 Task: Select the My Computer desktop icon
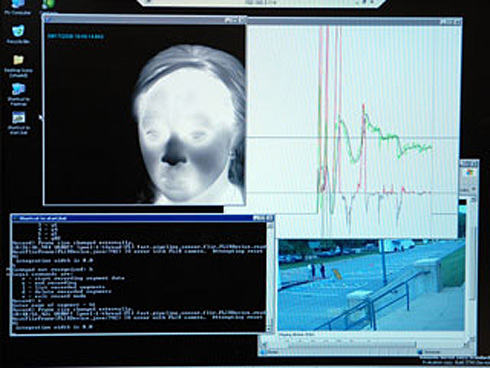tap(17, 7)
